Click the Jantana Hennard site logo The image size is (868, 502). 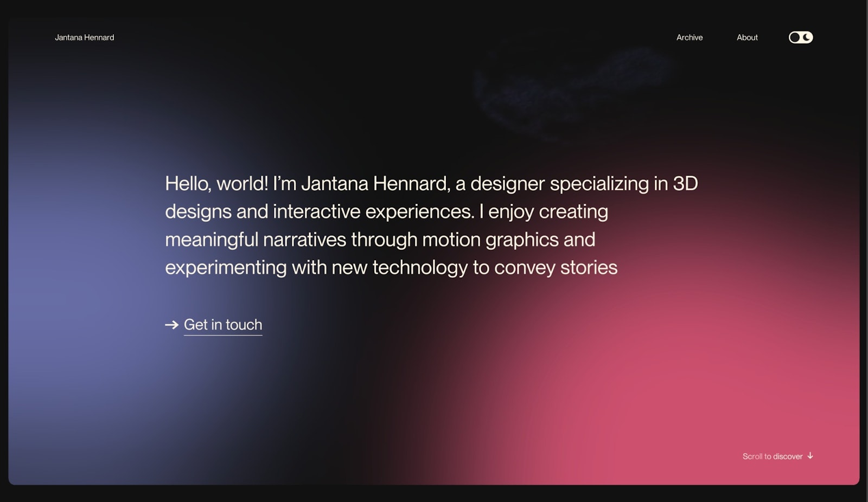[x=84, y=37]
